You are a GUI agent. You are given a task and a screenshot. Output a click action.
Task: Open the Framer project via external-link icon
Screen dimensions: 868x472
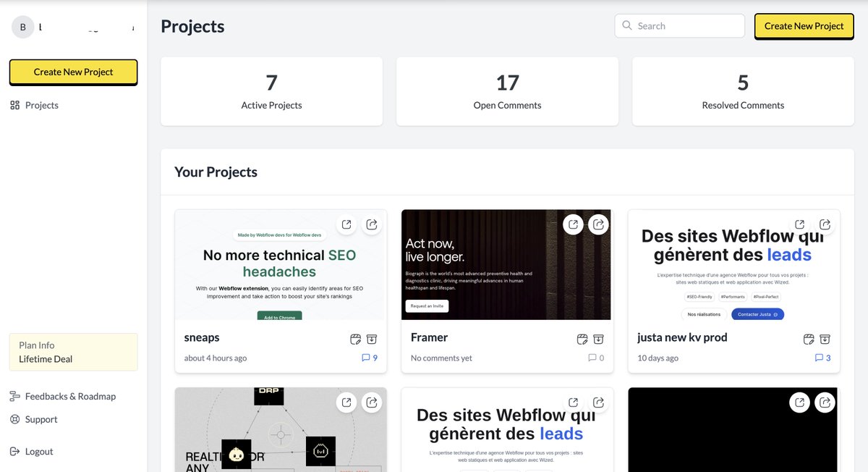pos(573,224)
